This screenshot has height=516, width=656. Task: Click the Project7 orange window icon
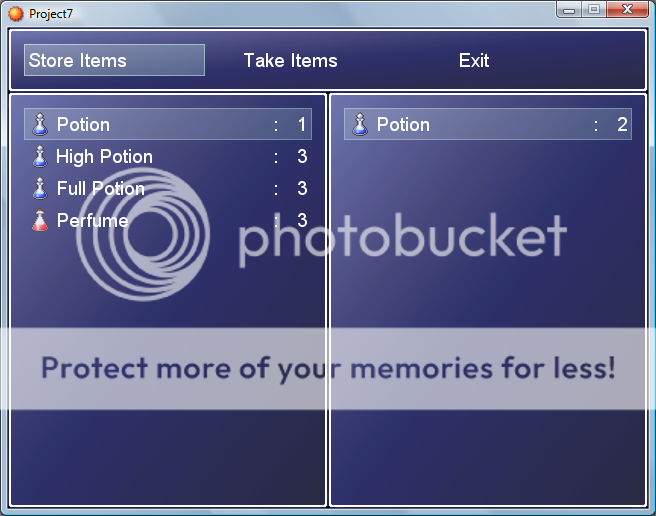[x=15, y=13]
